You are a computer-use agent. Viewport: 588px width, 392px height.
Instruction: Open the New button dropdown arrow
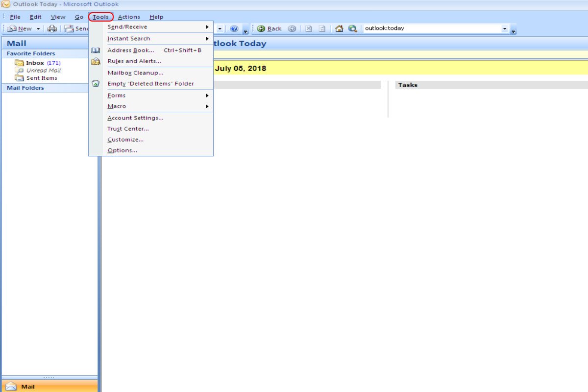coord(38,29)
